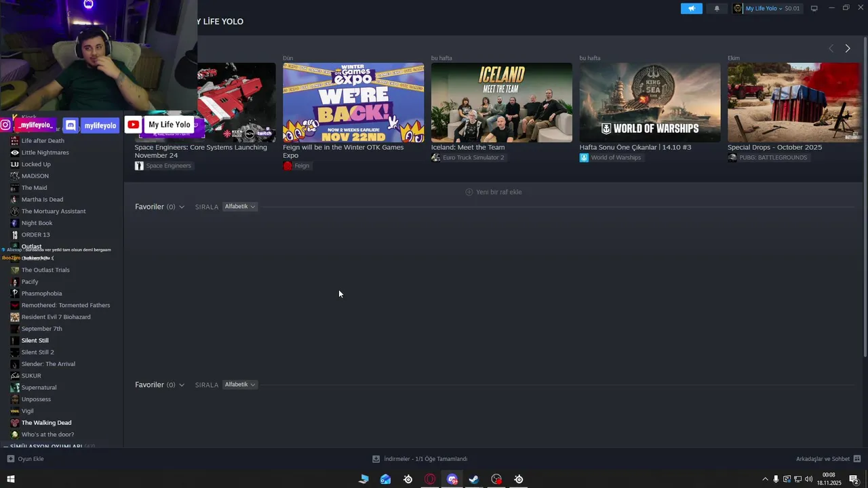Click the Euro Truck Simulator 2 tag
Viewport: 868px width, 488px height.
point(468,158)
